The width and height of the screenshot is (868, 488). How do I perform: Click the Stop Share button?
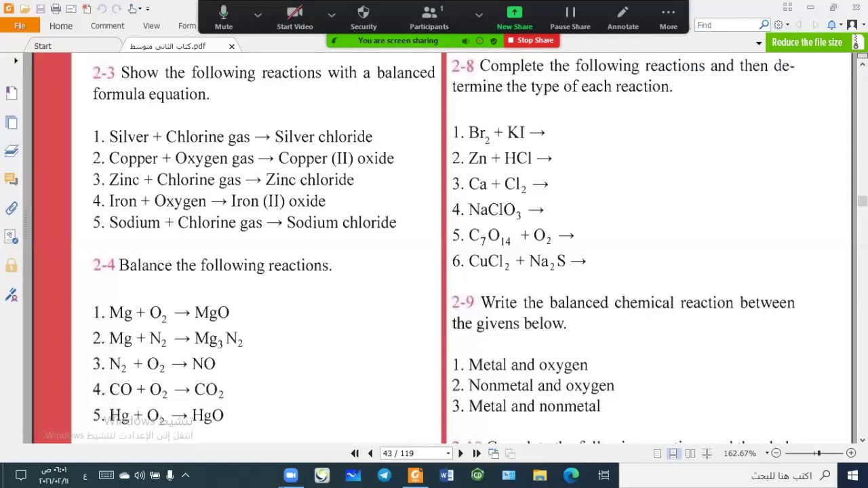(531, 41)
